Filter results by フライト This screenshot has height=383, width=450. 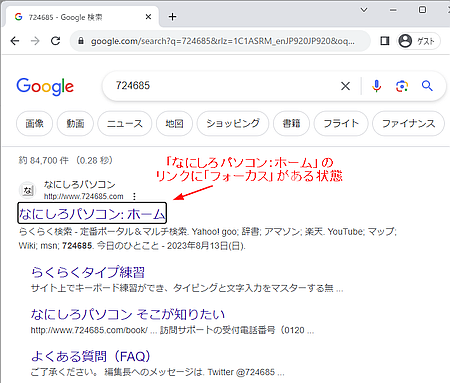click(x=341, y=124)
